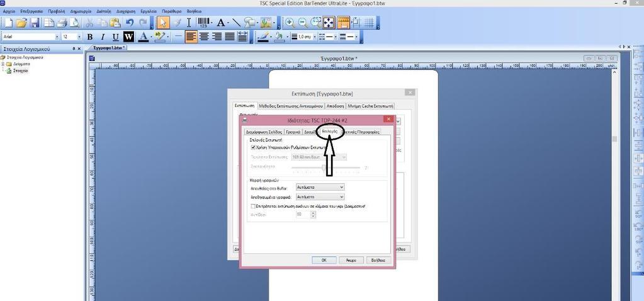This screenshot has height=301, width=644.
Task: Select the barcode creation tool
Action: coord(203,23)
